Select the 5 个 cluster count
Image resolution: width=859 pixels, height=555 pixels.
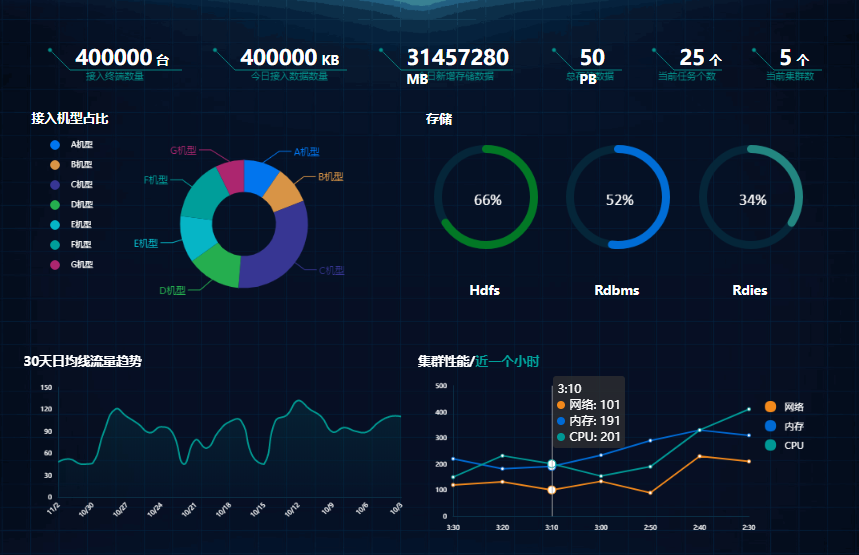(x=794, y=58)
